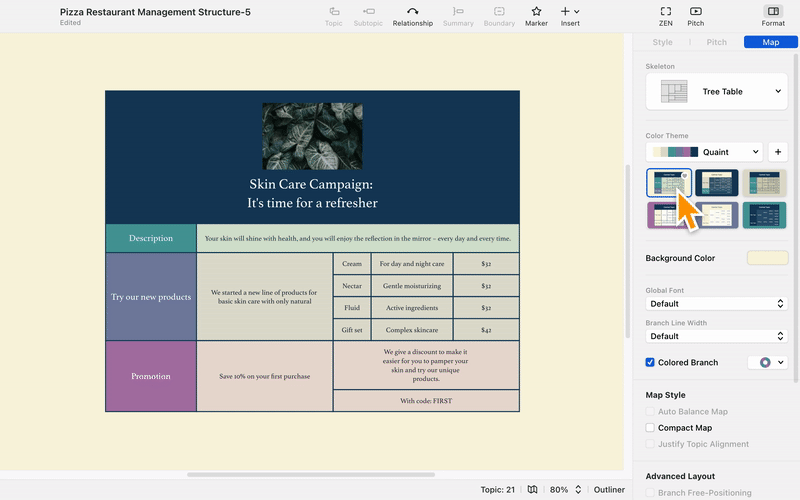
Task: Select the Description topic cell
Action: (151, 238)
